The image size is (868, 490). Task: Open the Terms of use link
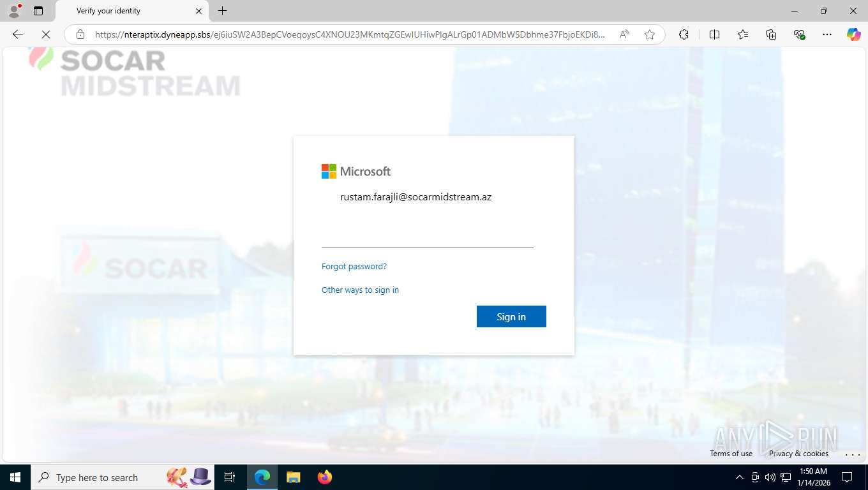(731, 454)
